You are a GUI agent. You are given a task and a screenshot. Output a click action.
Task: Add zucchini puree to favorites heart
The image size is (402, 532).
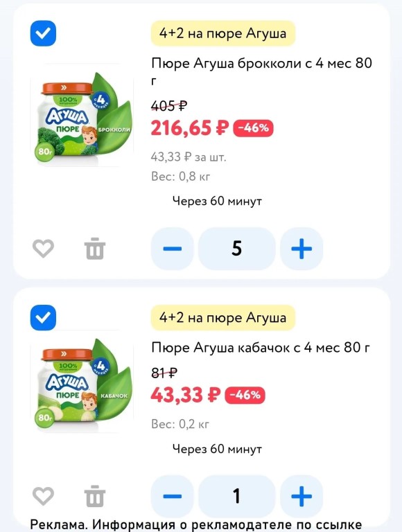[43, 496]
